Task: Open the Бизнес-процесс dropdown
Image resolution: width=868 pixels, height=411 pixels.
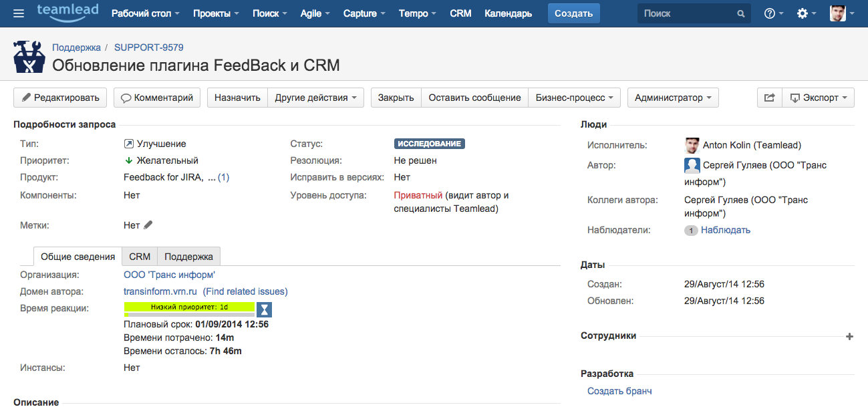Action: coord(574,98)
